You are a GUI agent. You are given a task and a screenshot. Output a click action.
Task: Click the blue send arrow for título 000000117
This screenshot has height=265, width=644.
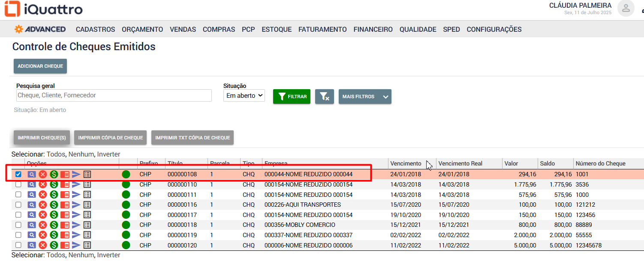[x=76, y=215]
